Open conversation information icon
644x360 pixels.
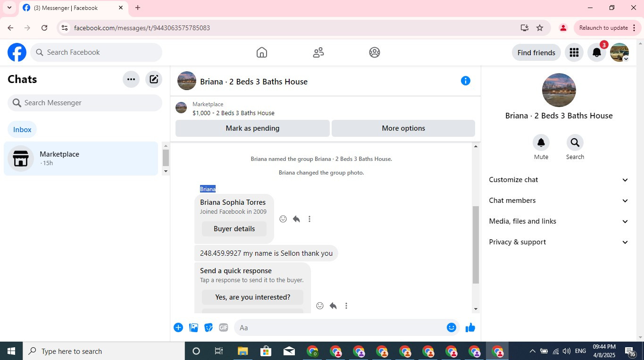tap(466, 81)
